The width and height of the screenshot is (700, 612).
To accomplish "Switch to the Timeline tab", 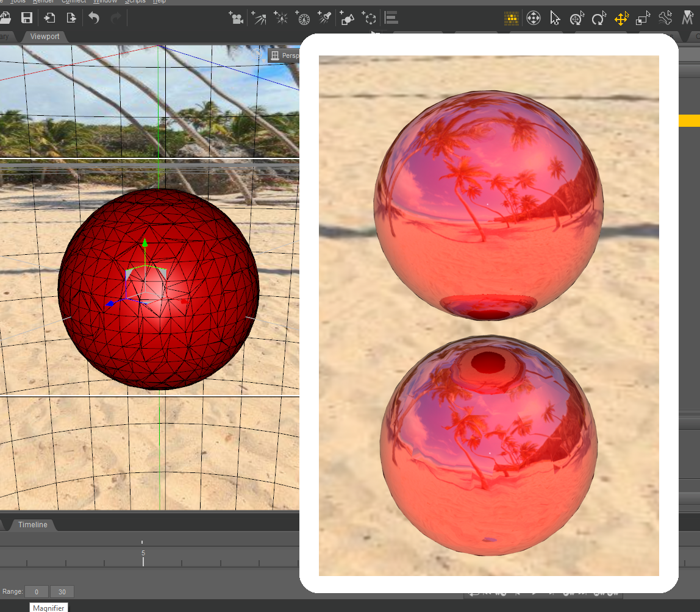I will (x=32, y=524).
